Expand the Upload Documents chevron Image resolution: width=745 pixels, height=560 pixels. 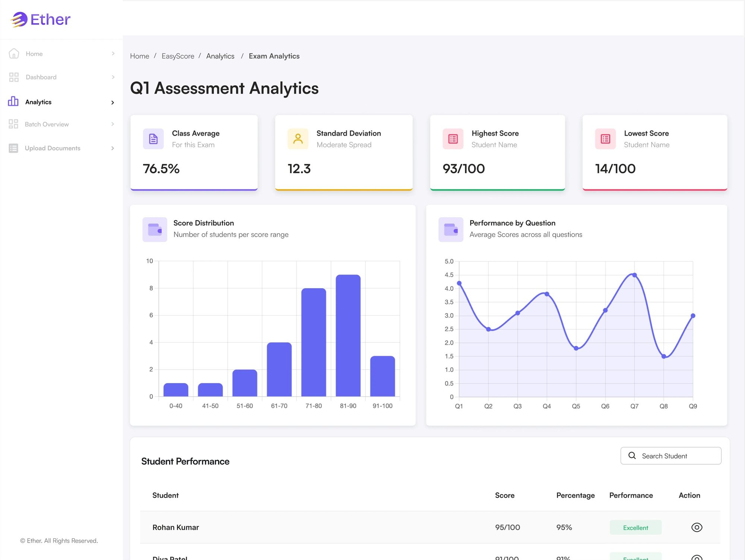pyautogui.click(x=112, y=148)
